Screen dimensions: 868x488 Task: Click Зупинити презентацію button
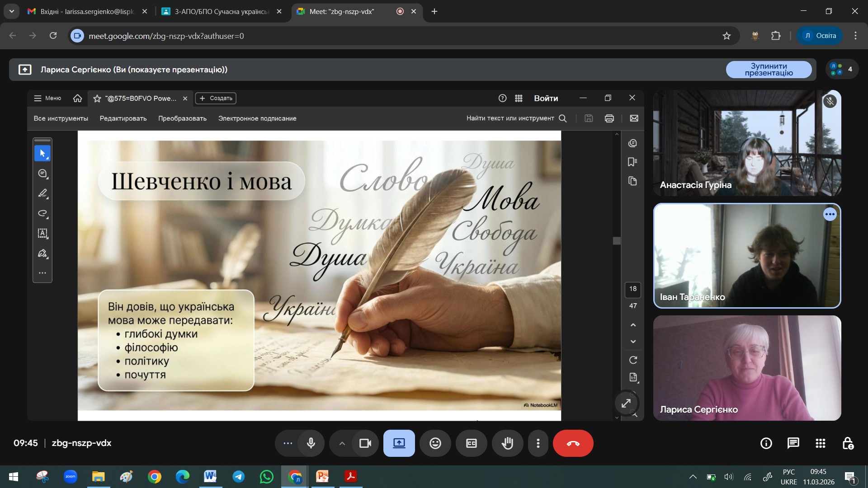pos(769,70)
